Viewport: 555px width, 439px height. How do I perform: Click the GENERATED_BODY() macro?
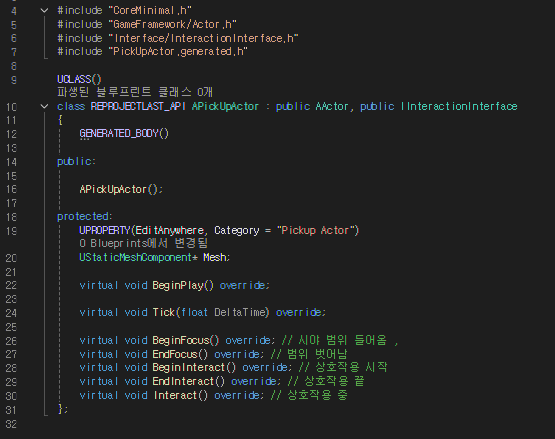click(124, 133)
